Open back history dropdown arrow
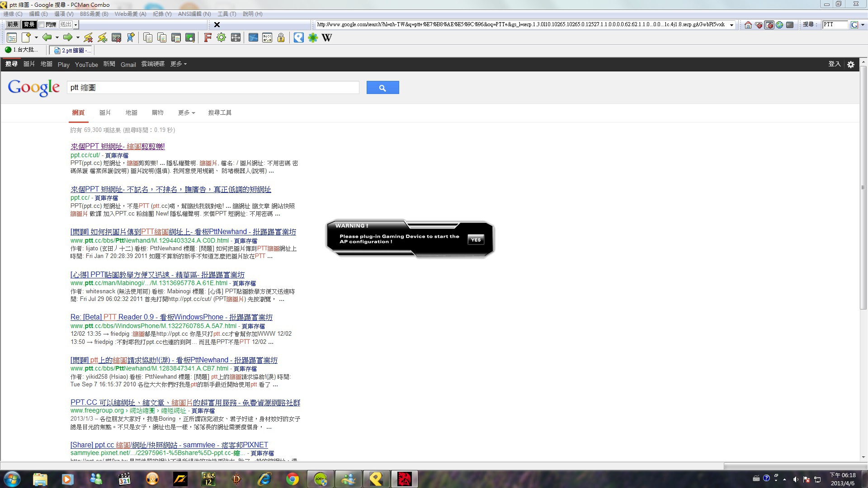 point(57,38)
